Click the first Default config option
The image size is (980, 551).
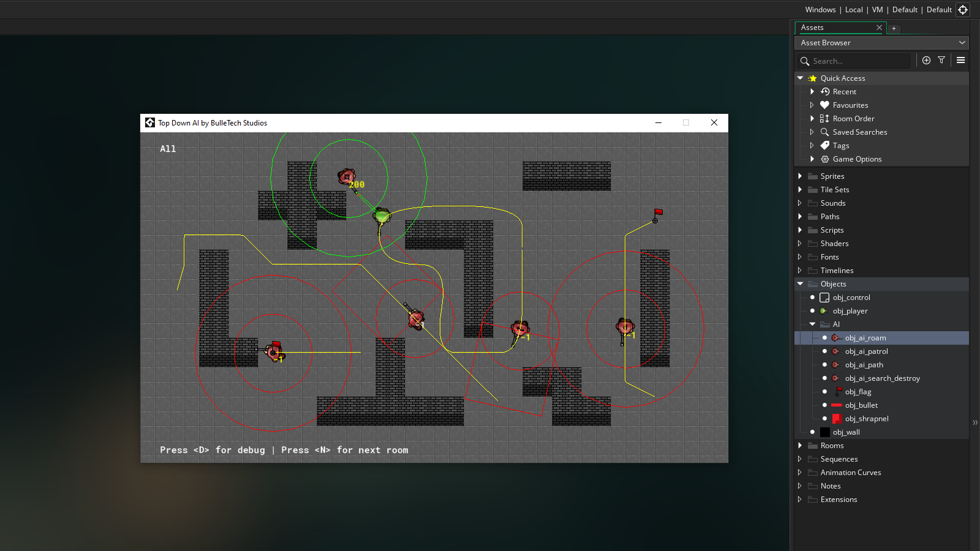905,10
